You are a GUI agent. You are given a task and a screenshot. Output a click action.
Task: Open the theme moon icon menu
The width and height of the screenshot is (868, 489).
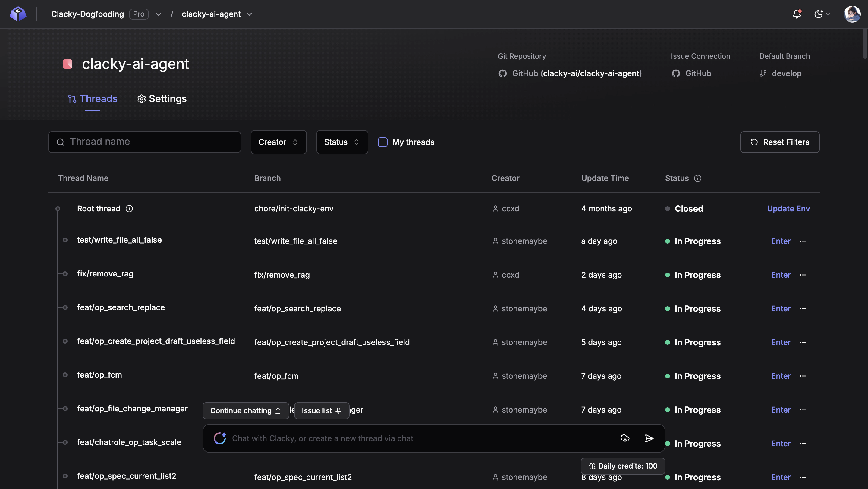(x=822, y=14)
